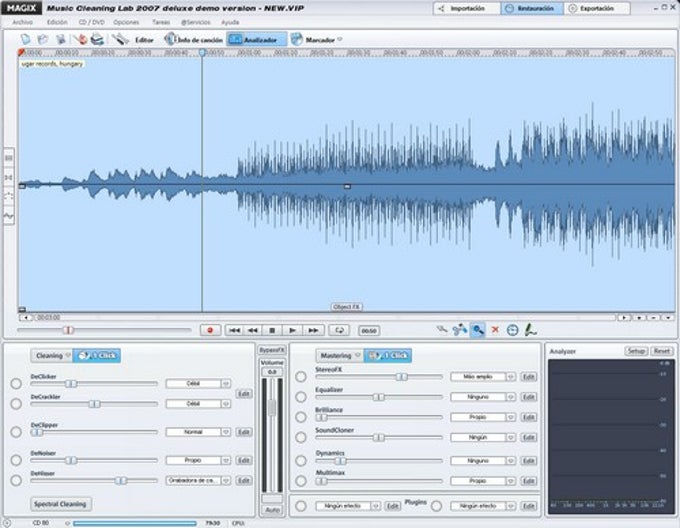
Task: Click the Spectral Cleaning button
Action: (x=60, y=504)
